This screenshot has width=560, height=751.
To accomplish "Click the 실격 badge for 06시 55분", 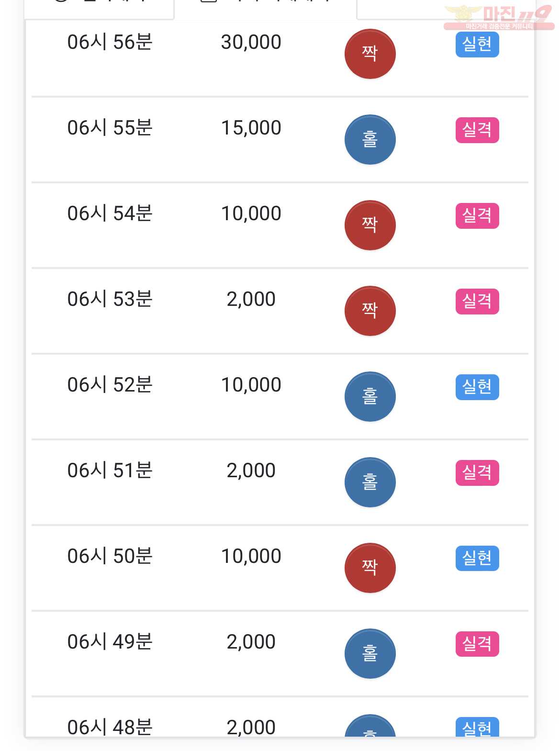I will coord(477,130).
